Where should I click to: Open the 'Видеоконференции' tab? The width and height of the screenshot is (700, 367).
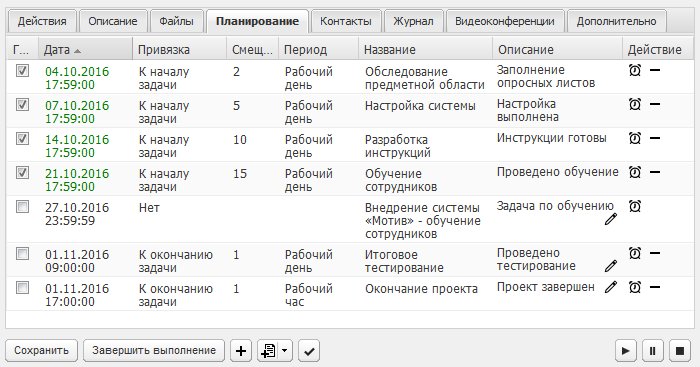point(504,21)
